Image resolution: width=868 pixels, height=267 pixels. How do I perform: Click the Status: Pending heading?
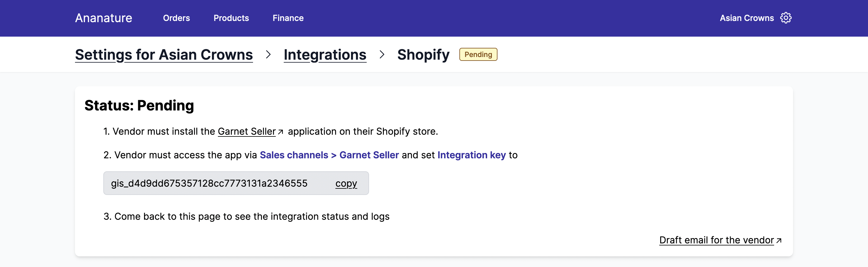[x=139, y=105]
